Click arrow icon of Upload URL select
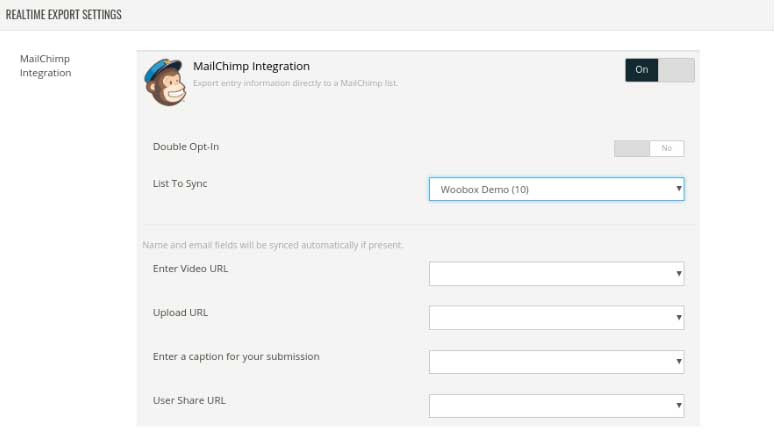Image resolution: width=775 pixels, height=446 pixels. [679, 317]
